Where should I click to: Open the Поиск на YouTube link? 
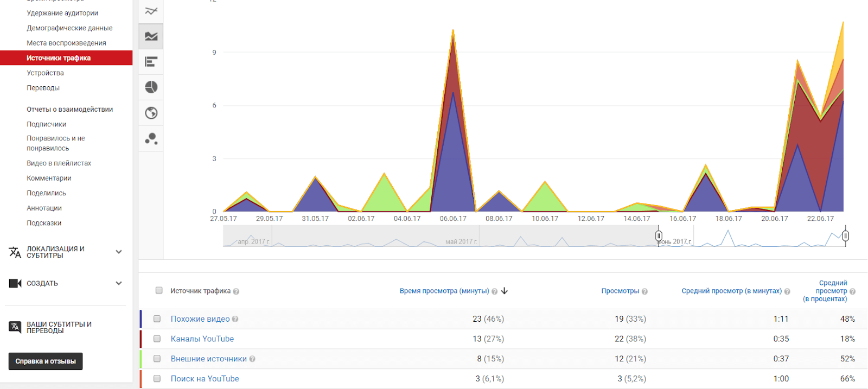[x=205, y=379]
